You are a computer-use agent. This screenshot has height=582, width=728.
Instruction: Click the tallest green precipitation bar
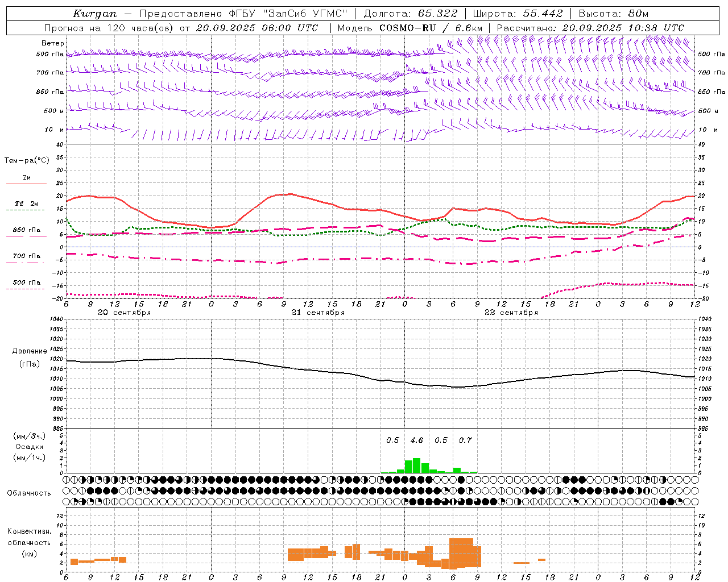pyautogui.click(x=416, y=465)
